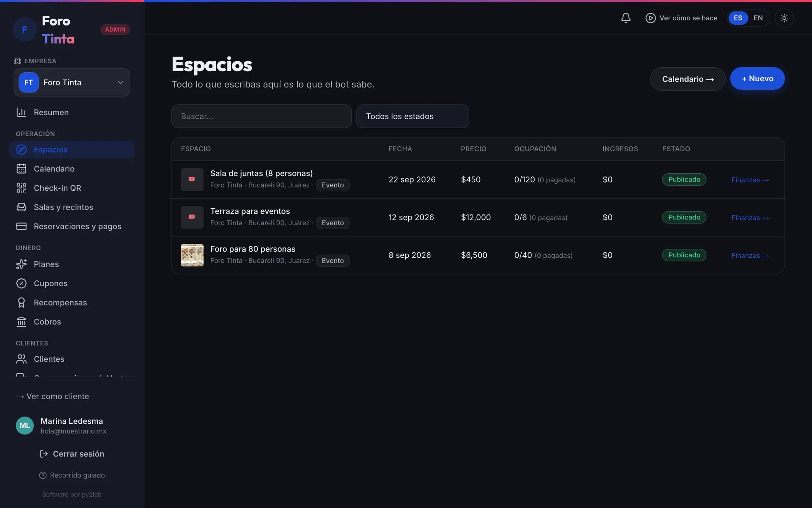Click the building icon beside EMPRESA
This screenshot has height=508, width=812.
pos(17,61)
